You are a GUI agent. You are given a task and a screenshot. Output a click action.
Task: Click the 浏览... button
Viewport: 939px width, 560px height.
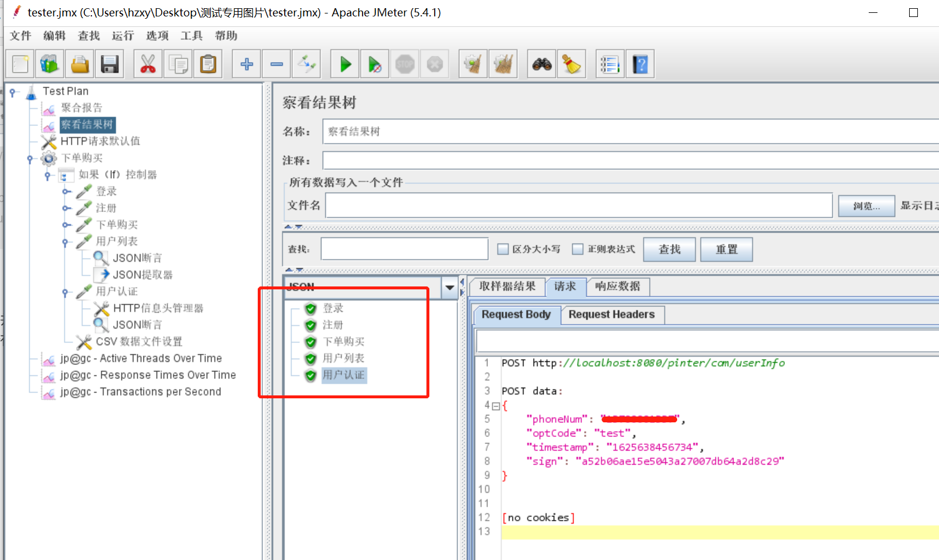click(866, 206)
